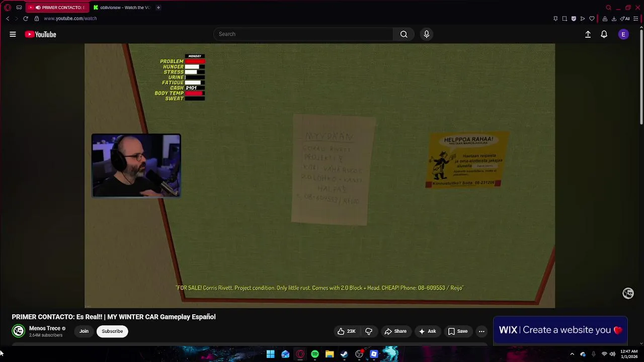Open OBS Studio from the taskbar
The height and width of the screenshot is (362, 644).
click(x=359, y=354)
